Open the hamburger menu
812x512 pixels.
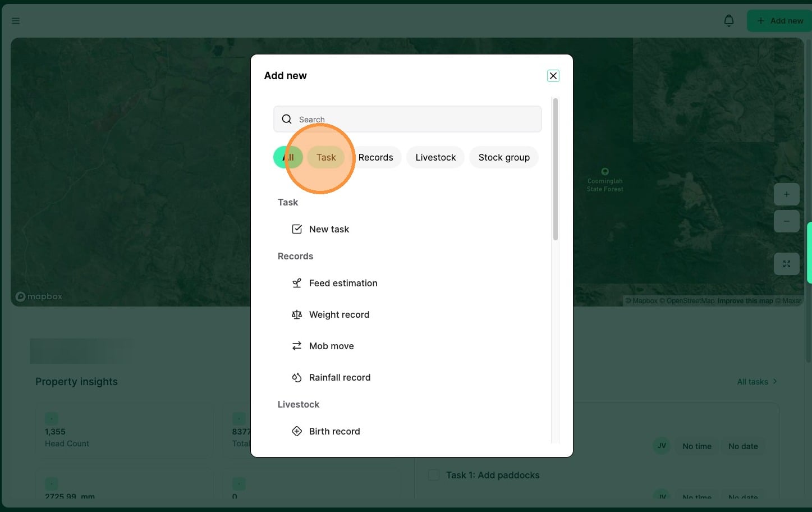(16, 21)
